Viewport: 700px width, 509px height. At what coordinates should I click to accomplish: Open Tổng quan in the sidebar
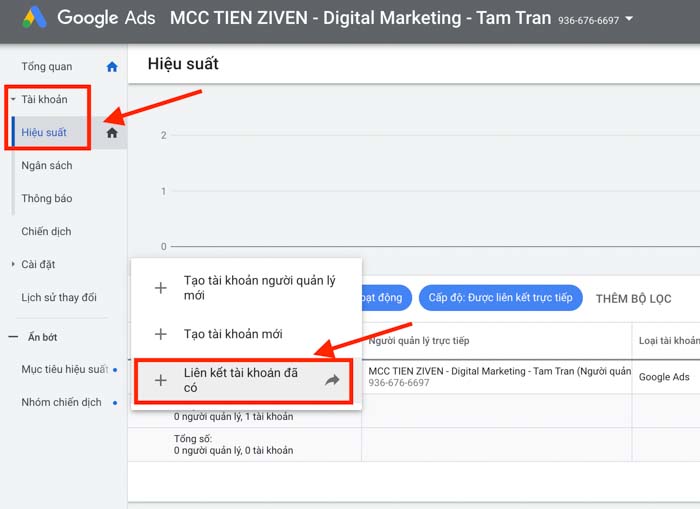pyautogui.click(x=47, y=67)
